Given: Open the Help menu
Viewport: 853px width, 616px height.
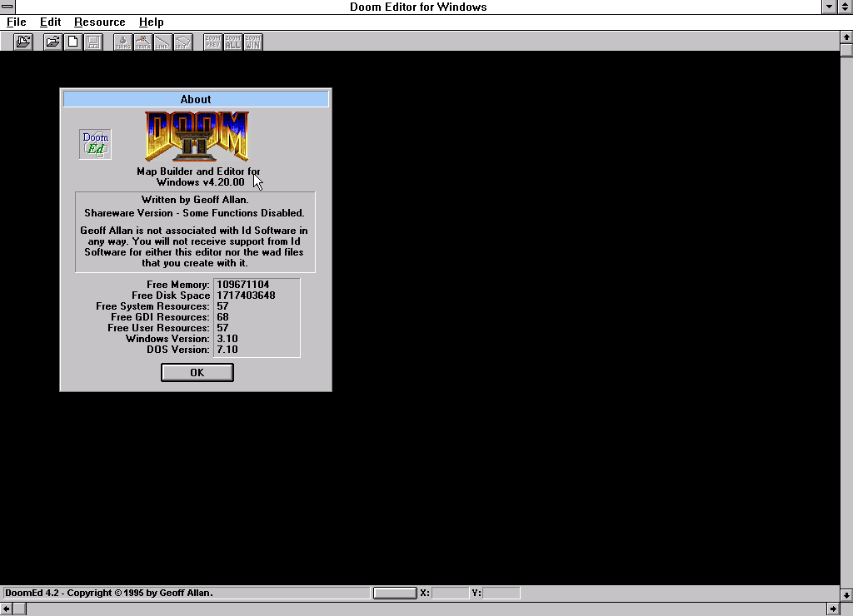Looking at the screenshot, I should click(151, 22).
